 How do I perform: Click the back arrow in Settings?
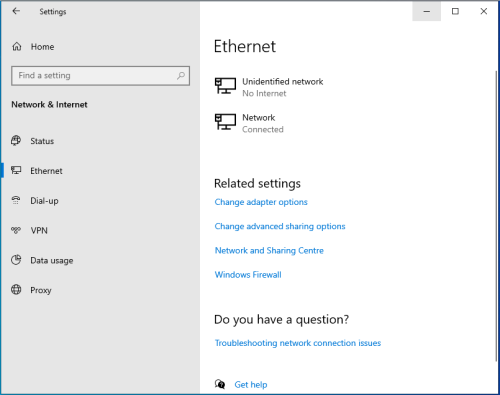[16, 11]
